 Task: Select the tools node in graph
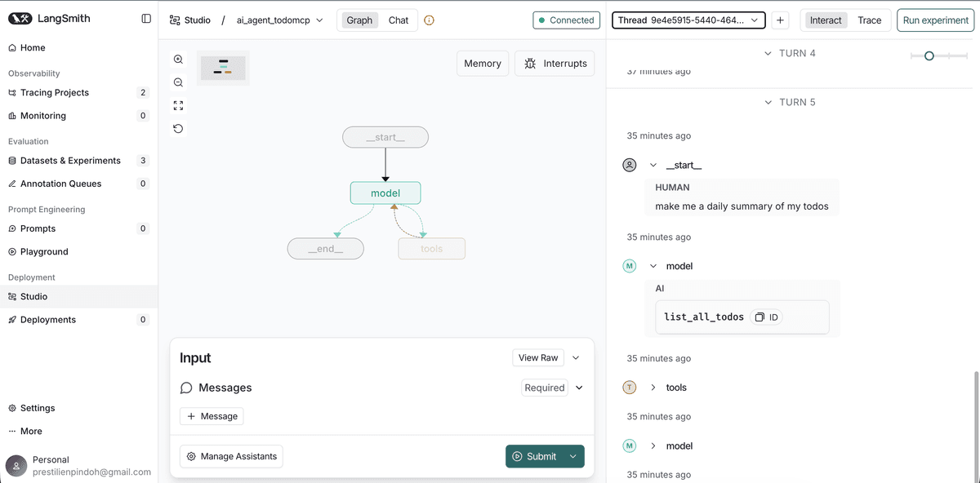(x=431, y=249)
